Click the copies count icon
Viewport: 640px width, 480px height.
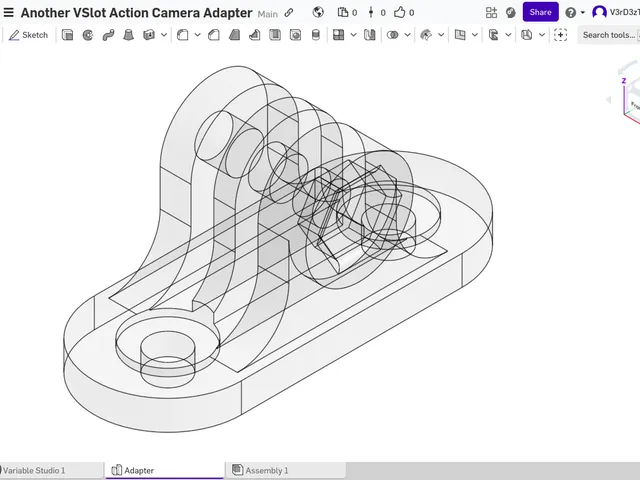coord(342,12)
